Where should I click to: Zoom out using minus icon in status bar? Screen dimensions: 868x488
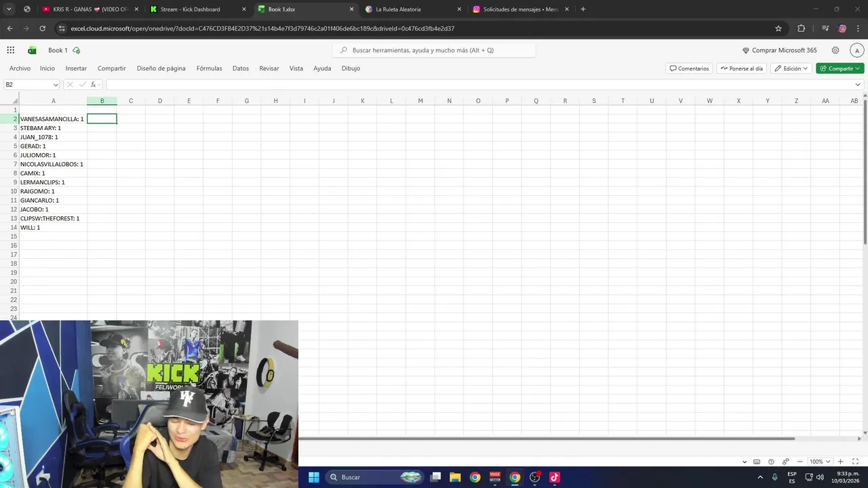(800, 462)
